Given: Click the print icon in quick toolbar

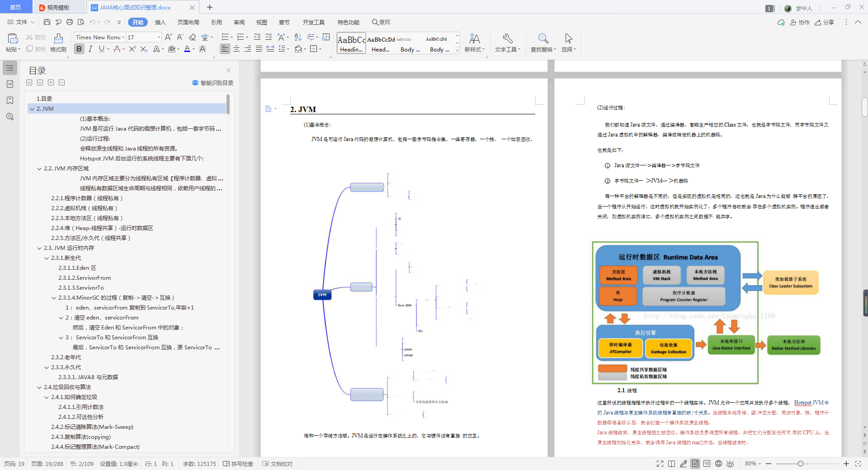Looking at the screenshot, I should pos(70,22).
